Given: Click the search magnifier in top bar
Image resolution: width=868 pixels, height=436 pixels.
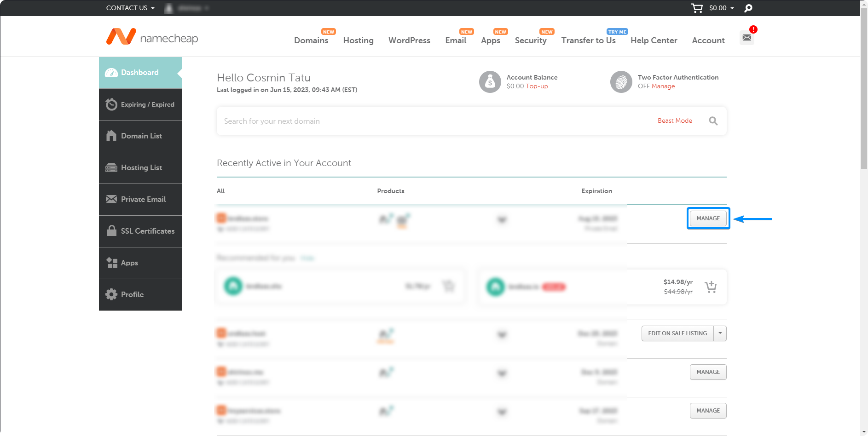Looking at the screenshot, I should (748, 8).
